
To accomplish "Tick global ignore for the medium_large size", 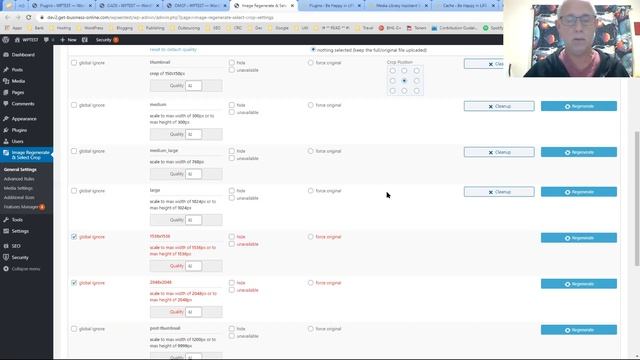I will point(74,151).
